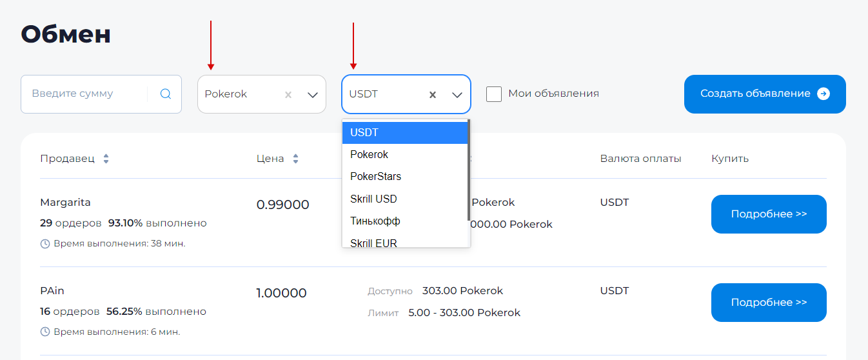The width and height of the screenshot is (868, 360).
Task: Click the 'Обмен' page heading
Action: click(x=66, y=34)
